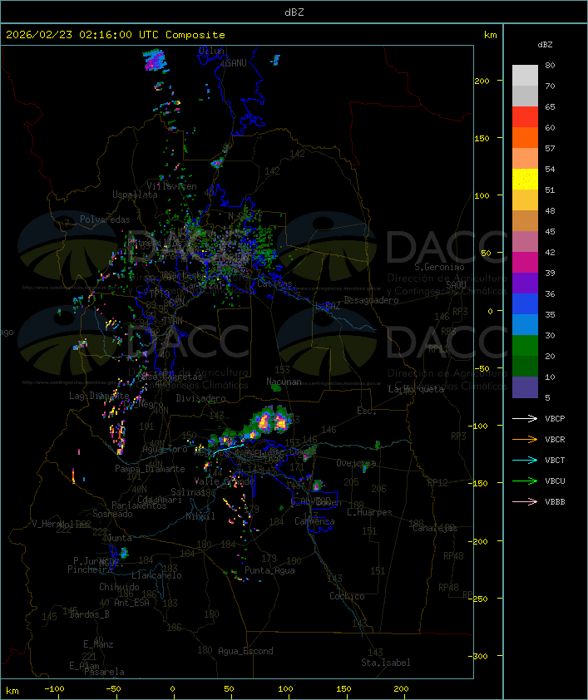Click the VBBB legend label
The height and width of the screenshot is (700, 588).
(555, 502)
